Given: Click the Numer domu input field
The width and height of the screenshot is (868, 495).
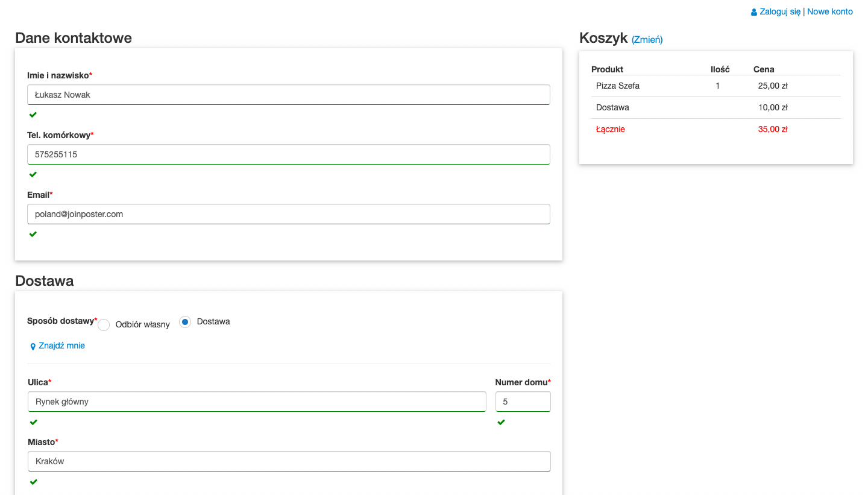Looking at the screenshot, I should tap(523, 402).
